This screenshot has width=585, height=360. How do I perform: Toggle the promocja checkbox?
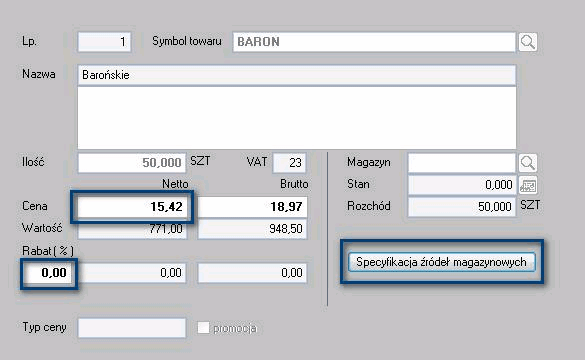pyautogui.click(x=203, y=328)
